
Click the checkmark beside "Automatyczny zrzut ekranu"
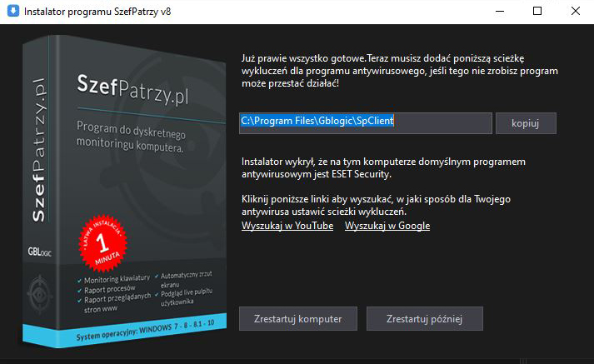pos(157,277)
